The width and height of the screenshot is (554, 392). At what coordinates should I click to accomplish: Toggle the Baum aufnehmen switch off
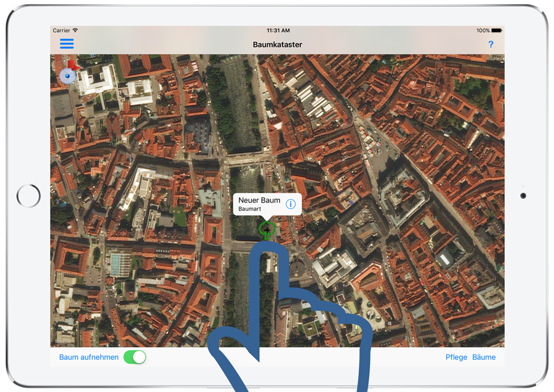(x=135, y=357)
